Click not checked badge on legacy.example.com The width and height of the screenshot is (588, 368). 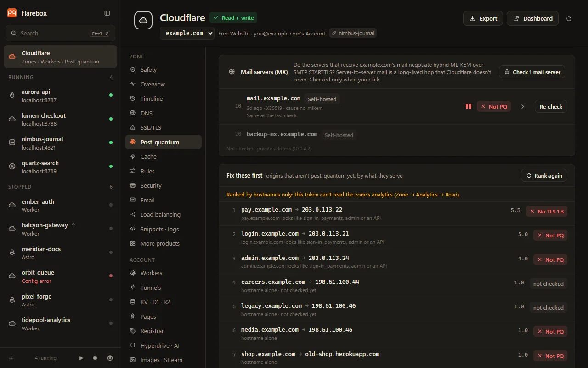(x=548, y=307)
